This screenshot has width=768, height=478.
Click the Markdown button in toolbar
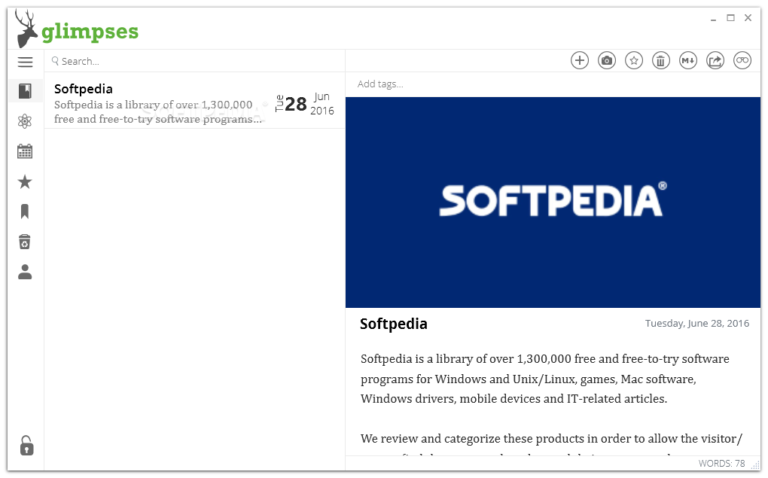(x=688, y=61)
